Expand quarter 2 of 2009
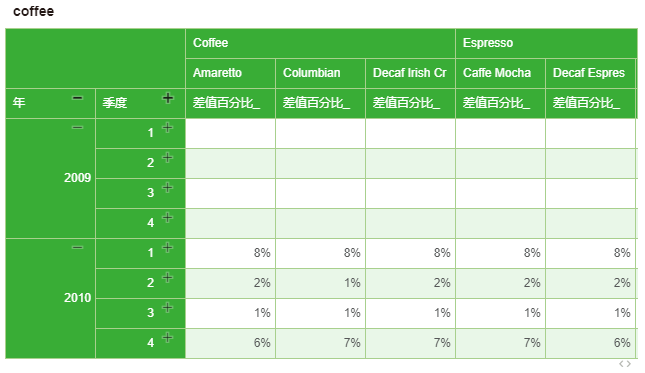The width and height of the screenshot is (645, 373). (167, 158)
